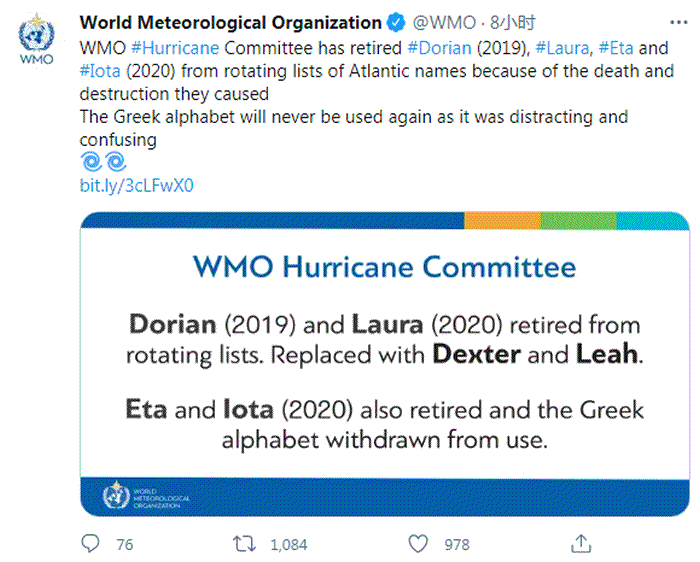Image resolution: width=700 pixels, height=562 pixels.
Task: Click the @WMO handle
Action: 438,23
